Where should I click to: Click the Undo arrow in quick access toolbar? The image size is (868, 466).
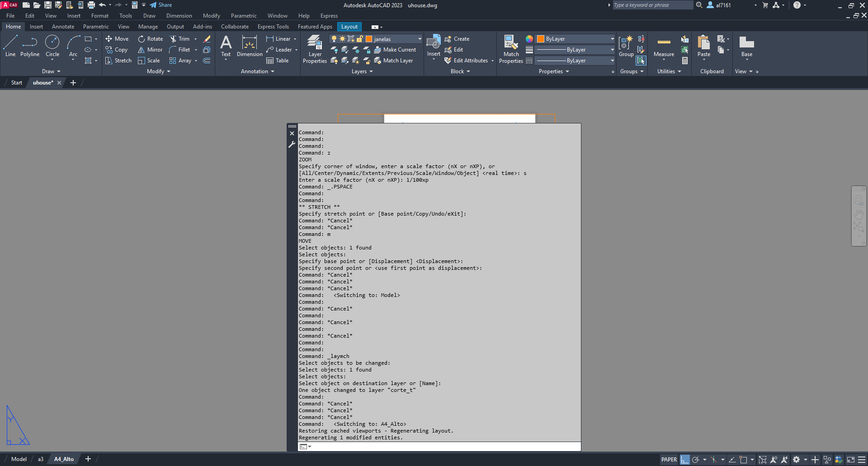tap(102, 5)
